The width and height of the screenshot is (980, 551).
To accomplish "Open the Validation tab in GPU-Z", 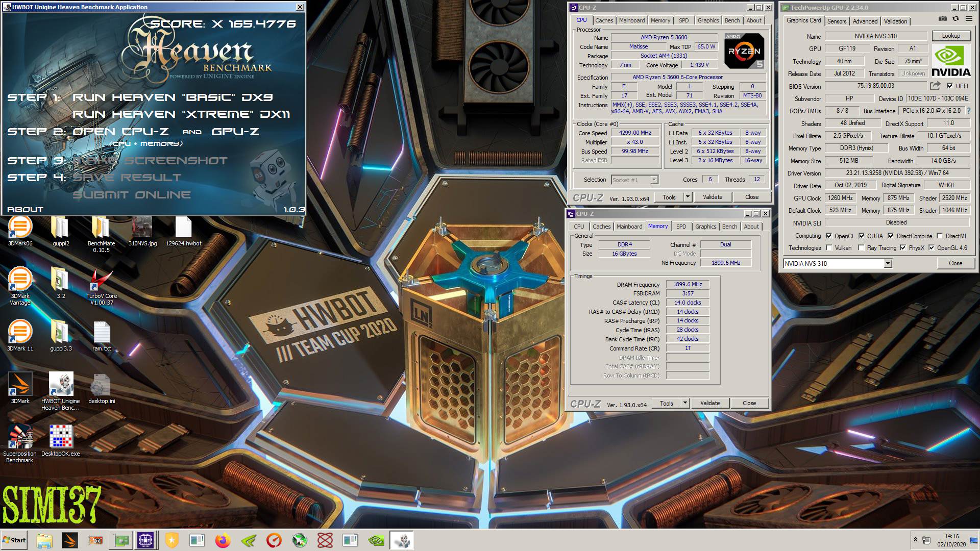I will [x=895, y=21].
